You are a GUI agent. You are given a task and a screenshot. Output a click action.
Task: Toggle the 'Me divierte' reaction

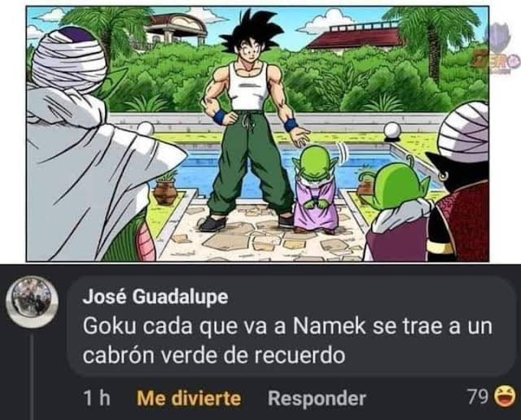(x=189, y=398)
